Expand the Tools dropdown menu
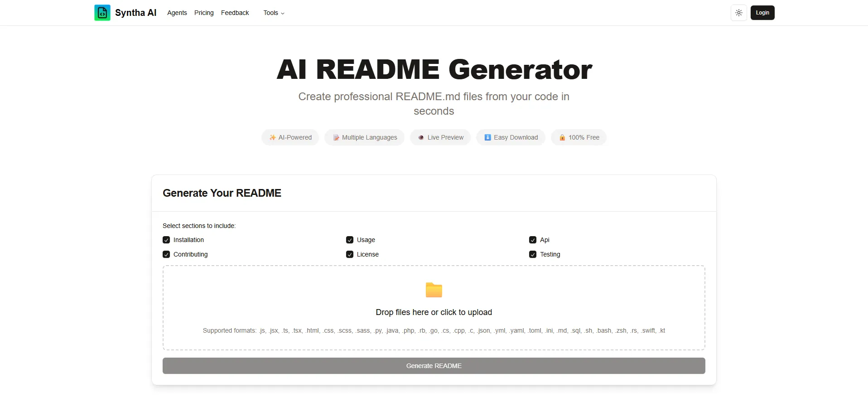Screen dimensions: 868x412 point(274,13)
